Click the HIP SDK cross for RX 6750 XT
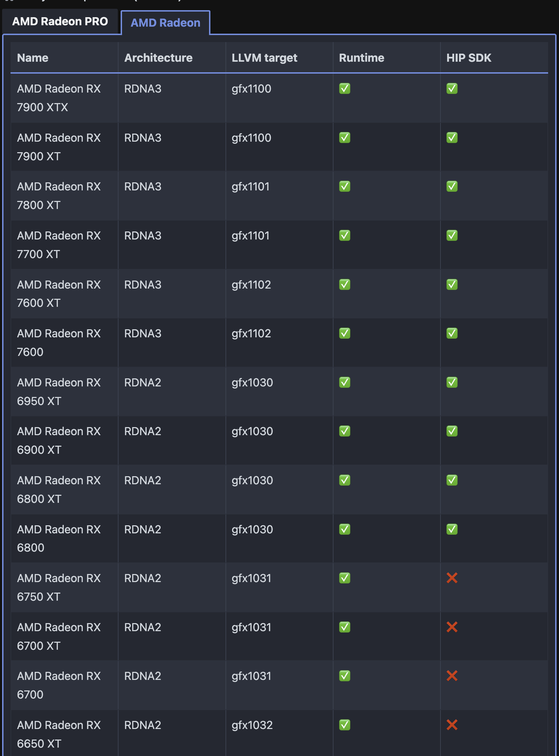Viewport: 559px width, 756px height. 452,578
